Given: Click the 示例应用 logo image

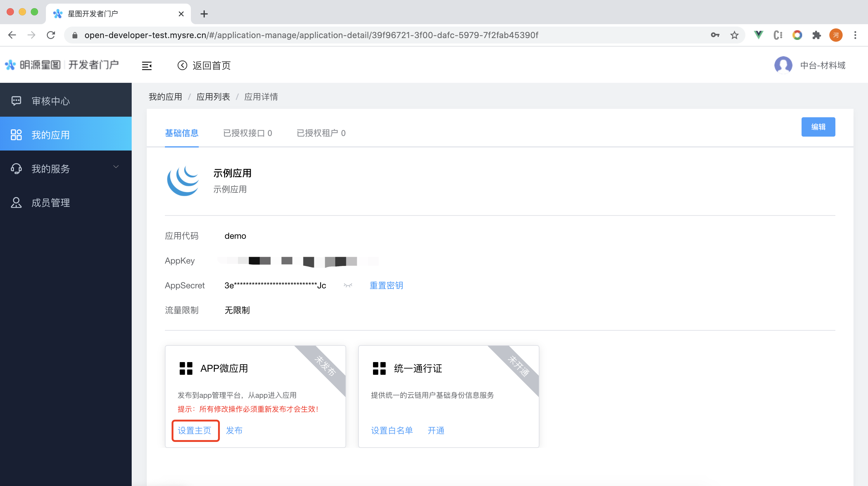Looking at the screenshot, I should pos(184,181).
